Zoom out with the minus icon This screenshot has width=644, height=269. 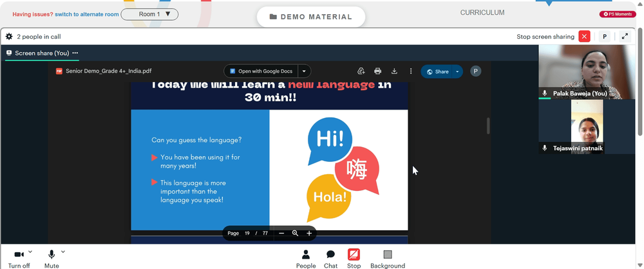click(x=281, y=234)
